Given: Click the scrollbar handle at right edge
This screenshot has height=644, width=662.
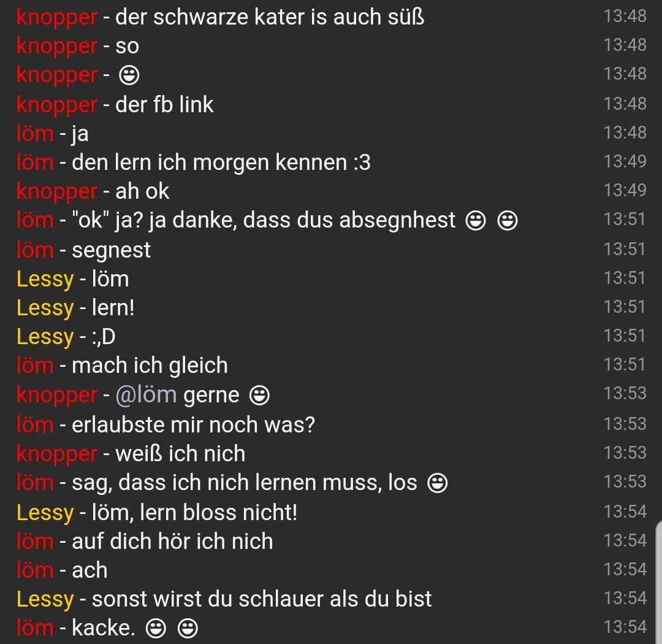Looking at the screenshot, I should (659, 583).
